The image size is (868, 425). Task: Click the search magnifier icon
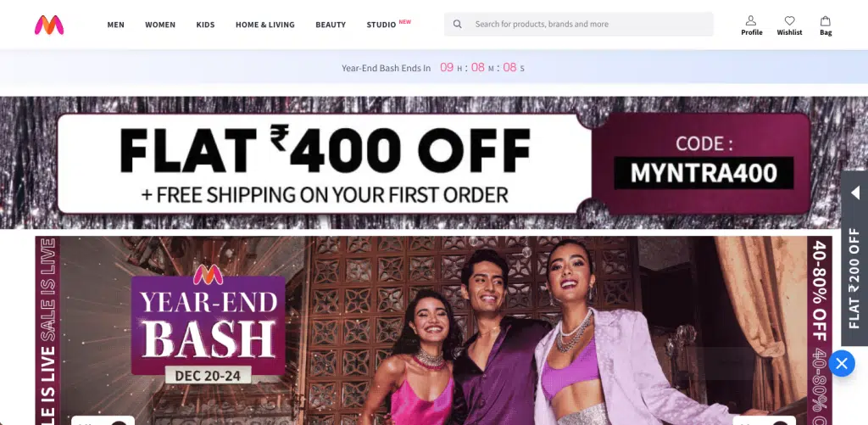[x=457, y=25]
